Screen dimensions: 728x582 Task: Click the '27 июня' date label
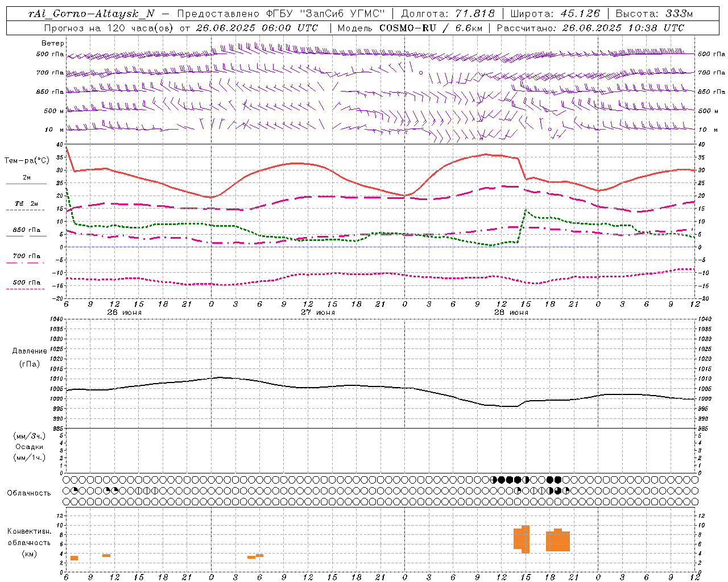pyautogui.click(x=318, y=313)
